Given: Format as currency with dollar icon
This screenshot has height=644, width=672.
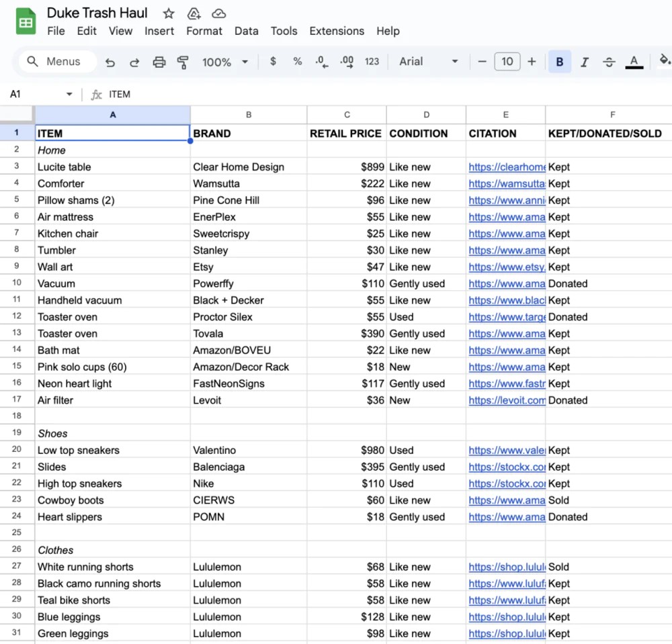Looking at the screenshot, I should click(273, 61).
